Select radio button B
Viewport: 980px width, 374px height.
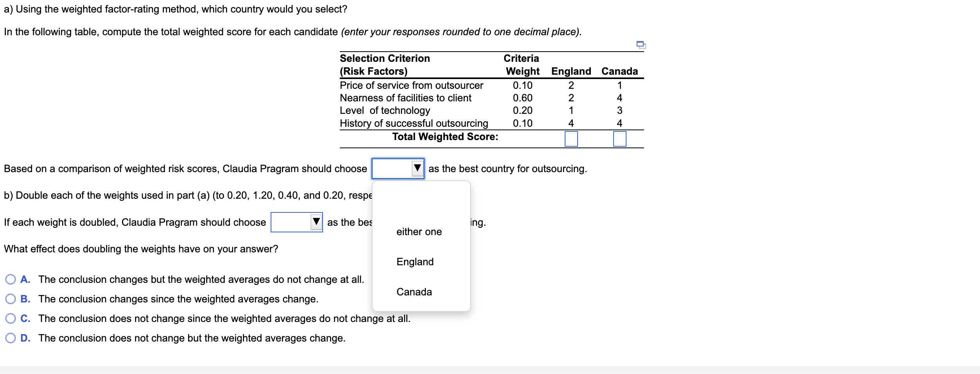coord(10,298)
